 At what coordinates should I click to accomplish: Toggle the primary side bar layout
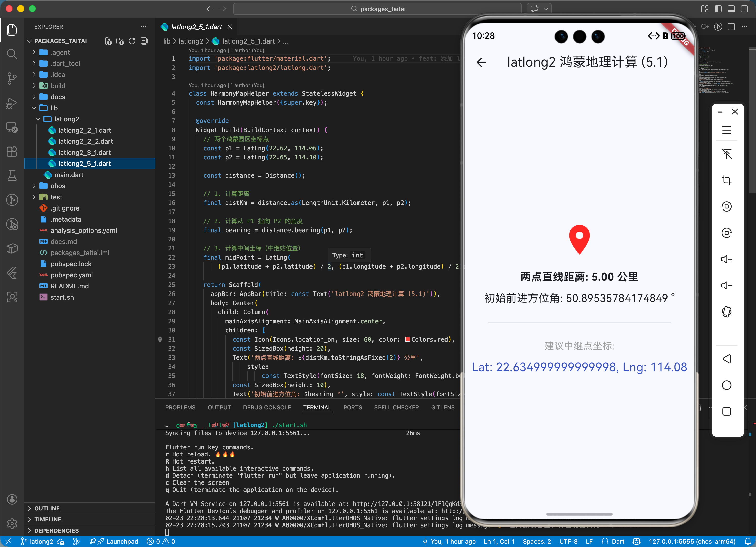718,9
